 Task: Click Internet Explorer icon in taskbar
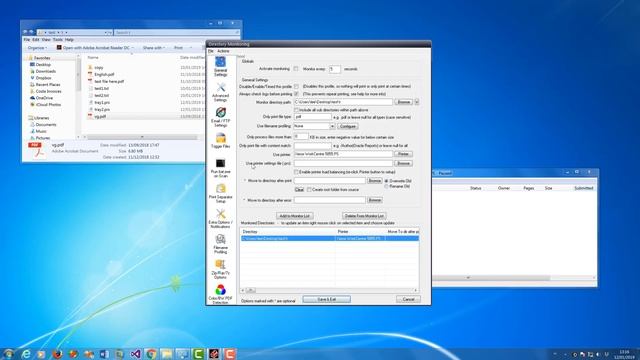26,354
